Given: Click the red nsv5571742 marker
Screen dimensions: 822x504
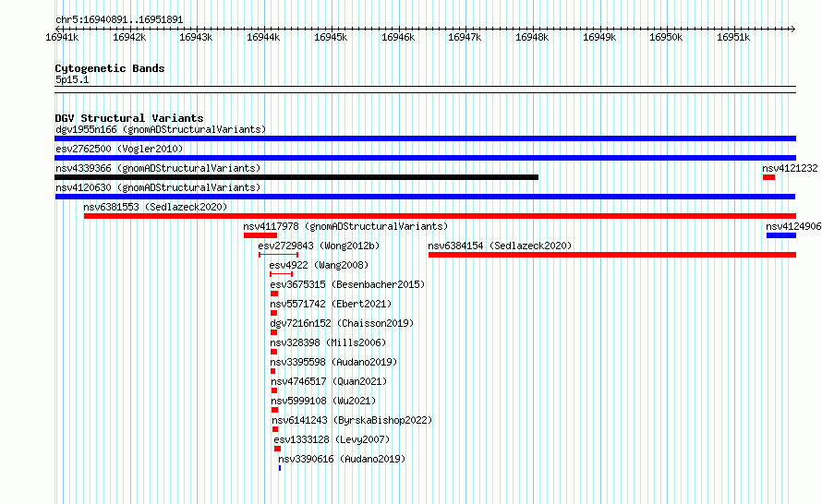Looking at the screenshot, I should point(273,313).
